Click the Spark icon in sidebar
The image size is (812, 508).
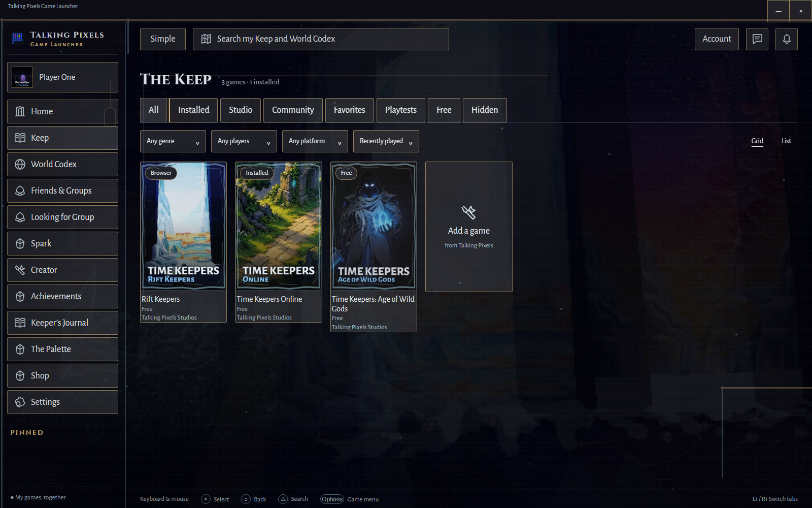point(20,243)
